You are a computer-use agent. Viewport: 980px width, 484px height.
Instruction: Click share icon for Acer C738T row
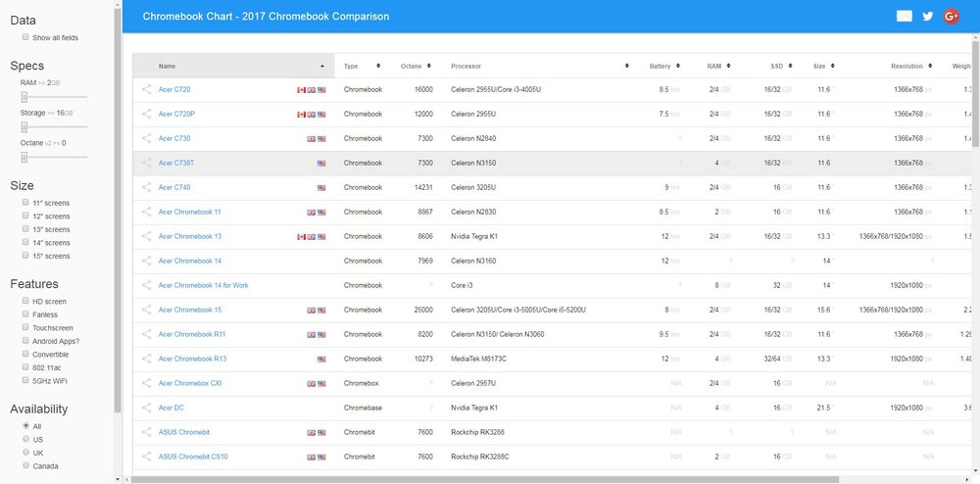[146, 163]
